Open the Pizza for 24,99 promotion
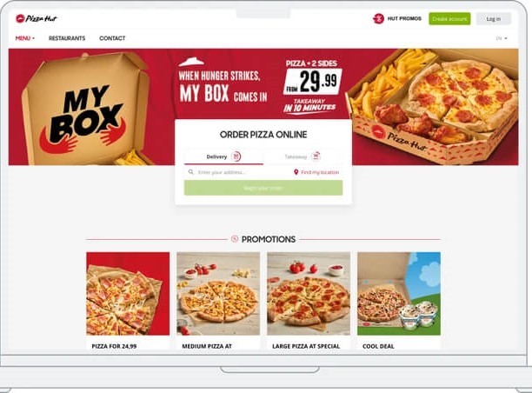The height and width of the screenshot is (393, 532). (128, 300)
